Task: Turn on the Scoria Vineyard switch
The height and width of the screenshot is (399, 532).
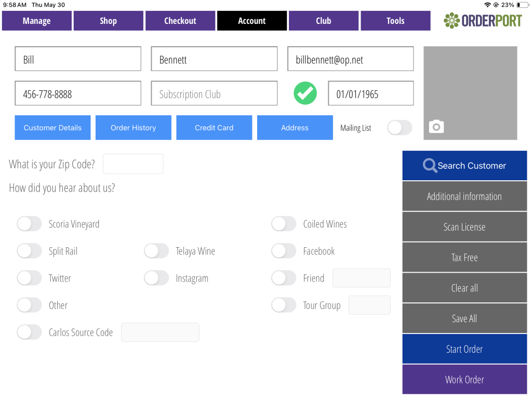Action: point(29,224)
